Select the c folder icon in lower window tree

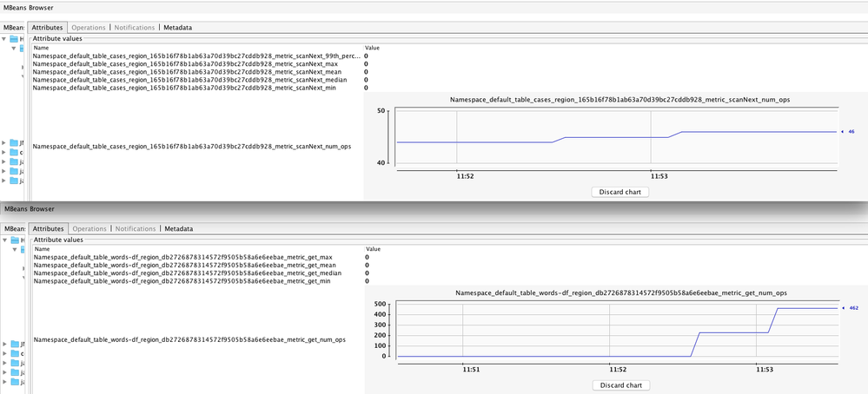15,353
